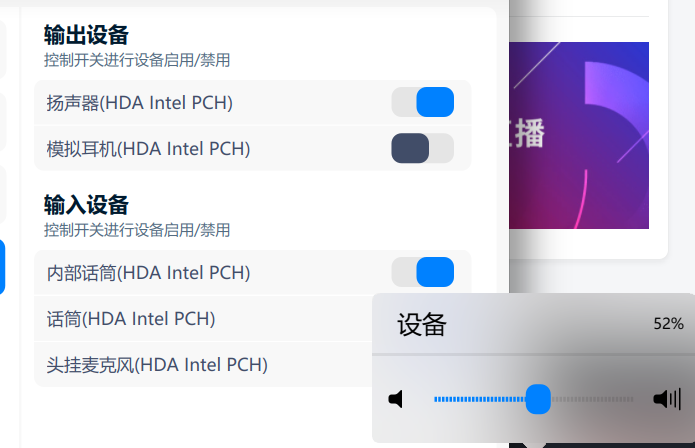The height and width of the screenshot is (448, 695).
Task: Click the 设备 title in the volume popup
Action: click(421, 325)
